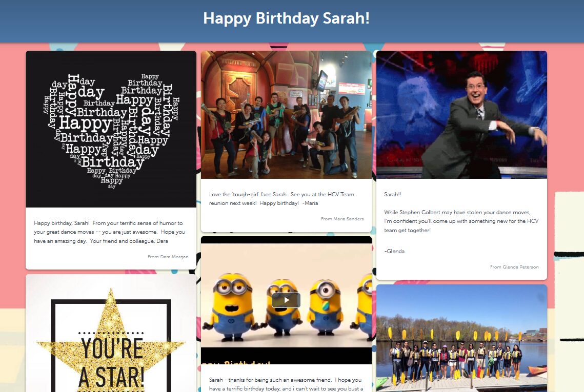Screen dimensions: 584x392
Task: Select Dara's message about great dance moves
Action: [109, 232]
